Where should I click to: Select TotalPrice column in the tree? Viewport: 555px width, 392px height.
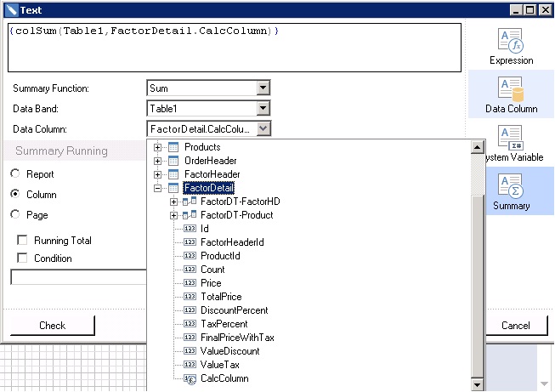click(x=221, y=297)
